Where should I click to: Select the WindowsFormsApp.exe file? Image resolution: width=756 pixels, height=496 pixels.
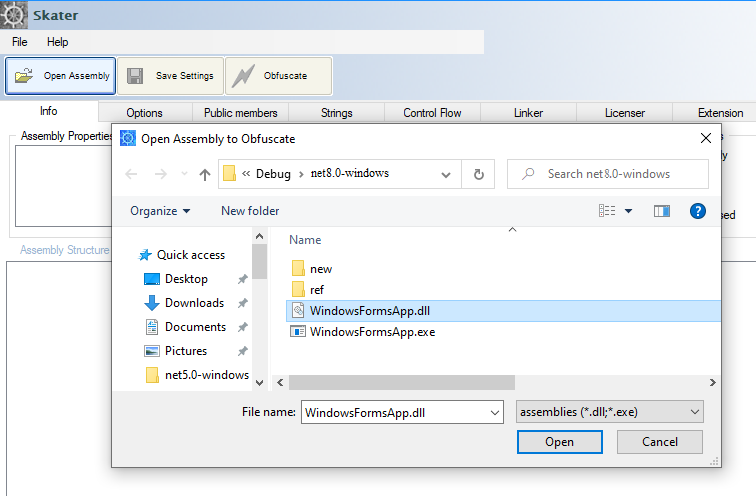click(363, 332)
